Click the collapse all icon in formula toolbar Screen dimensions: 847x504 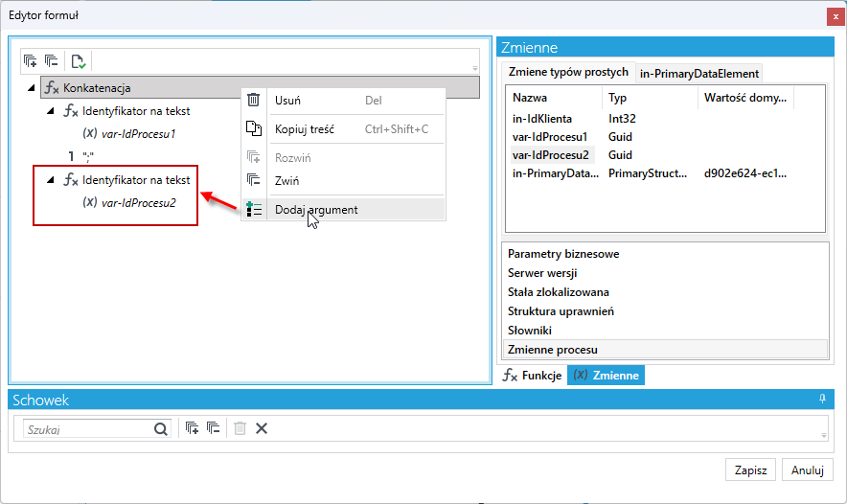point(52,61)
